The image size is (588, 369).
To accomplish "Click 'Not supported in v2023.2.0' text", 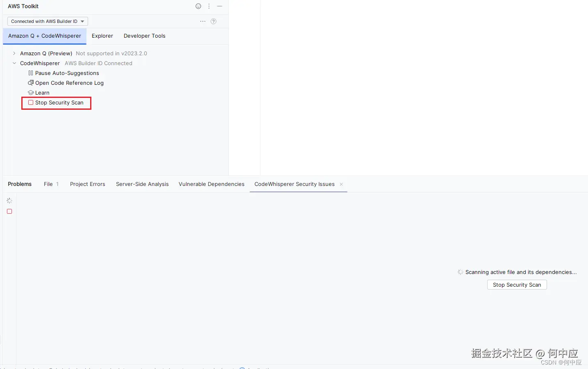I will click(111, 53).
